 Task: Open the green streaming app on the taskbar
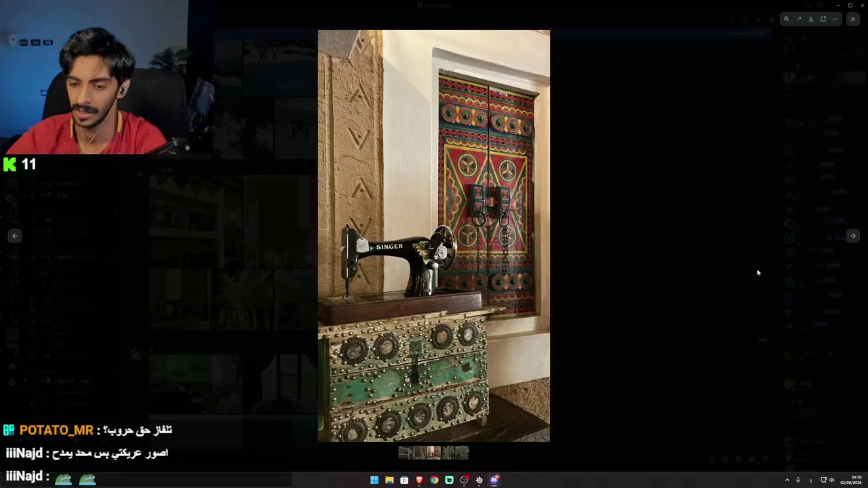click(x=449, y=480)
